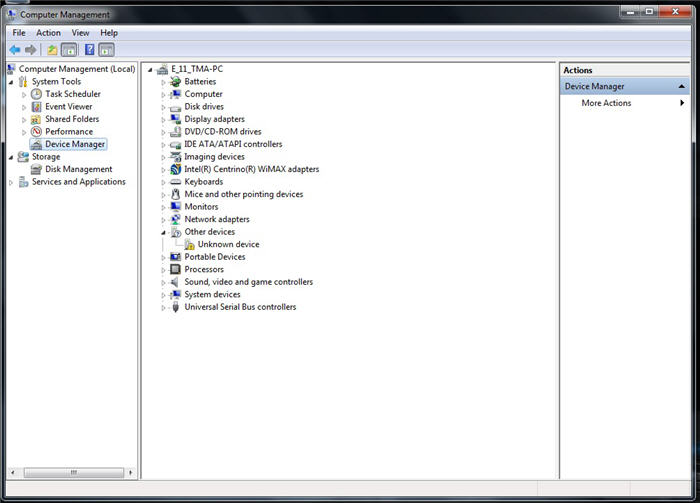Click the Unknown device warning icon

pyautogui.click(x=190, y=245)
